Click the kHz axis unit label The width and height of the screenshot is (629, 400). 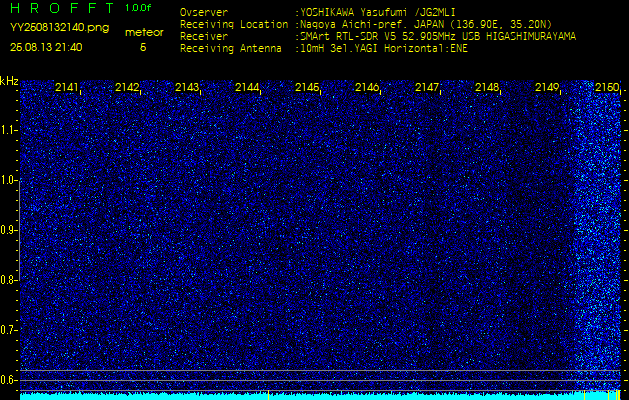(9, 81)
